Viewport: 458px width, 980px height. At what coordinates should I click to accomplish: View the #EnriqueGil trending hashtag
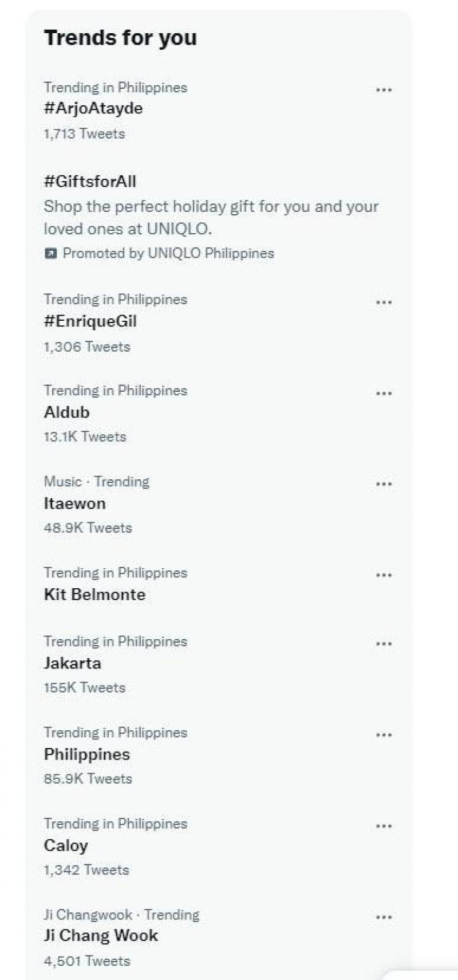click(x=90, y=321)
